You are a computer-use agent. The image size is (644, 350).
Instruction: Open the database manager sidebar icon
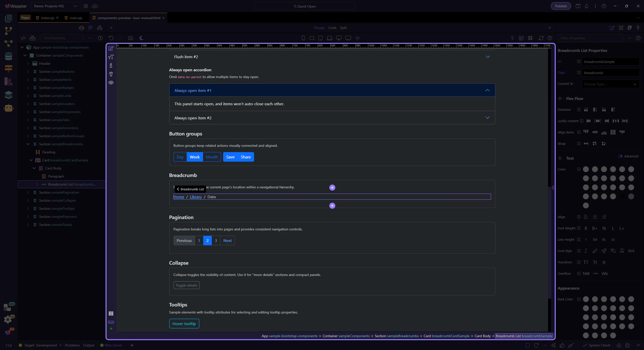(x=9, y=56)
